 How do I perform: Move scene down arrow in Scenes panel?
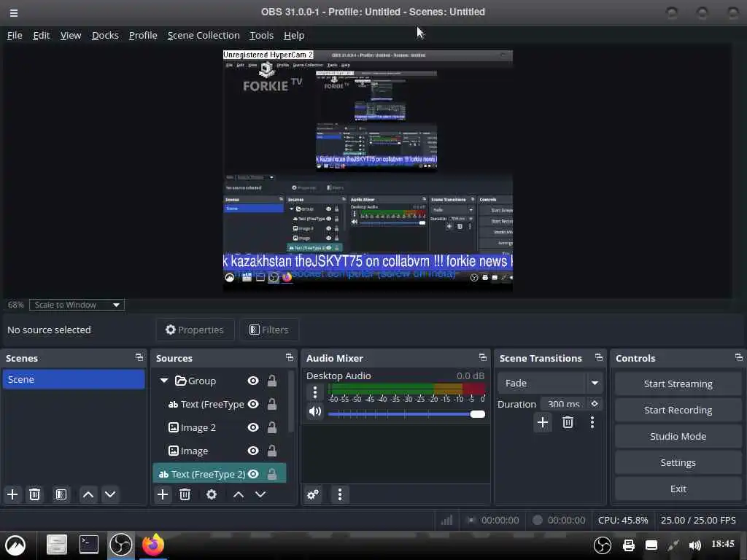coord(110,494)
